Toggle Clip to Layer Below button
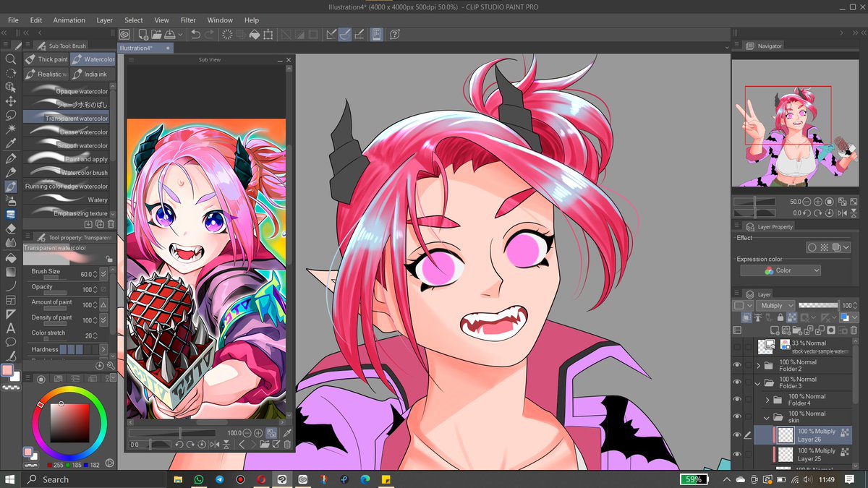The image size is (868, 488). (x=747, y=318)
